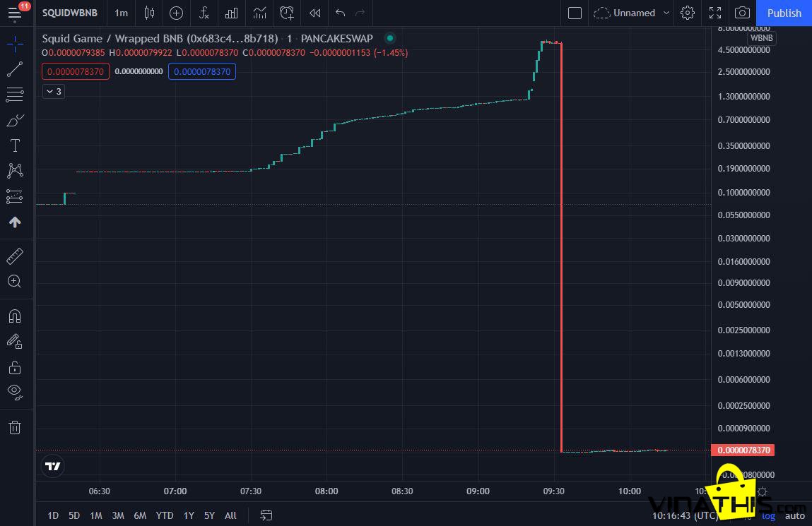Open the fx indicators dialog
Screen dimensions: 812x526
(204, 13)
